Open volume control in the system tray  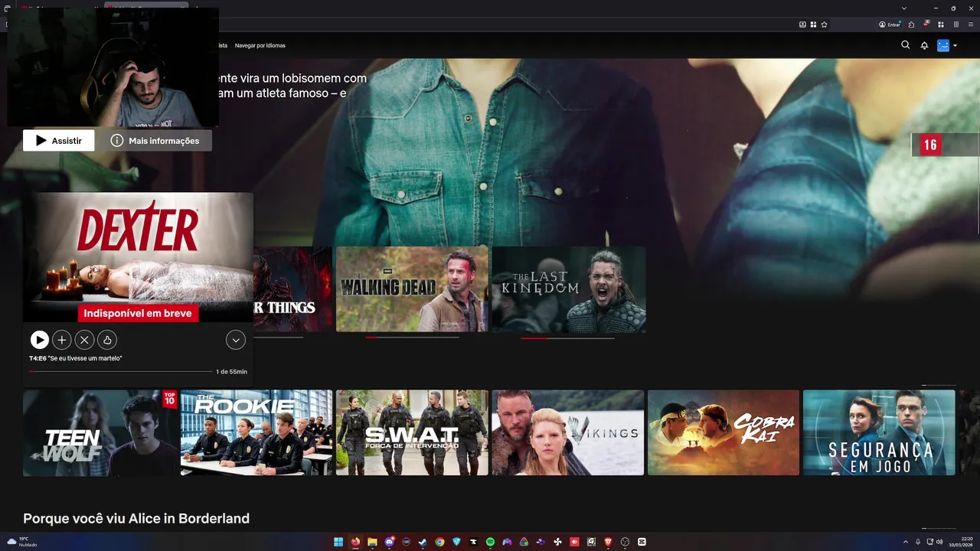[940, 542]
